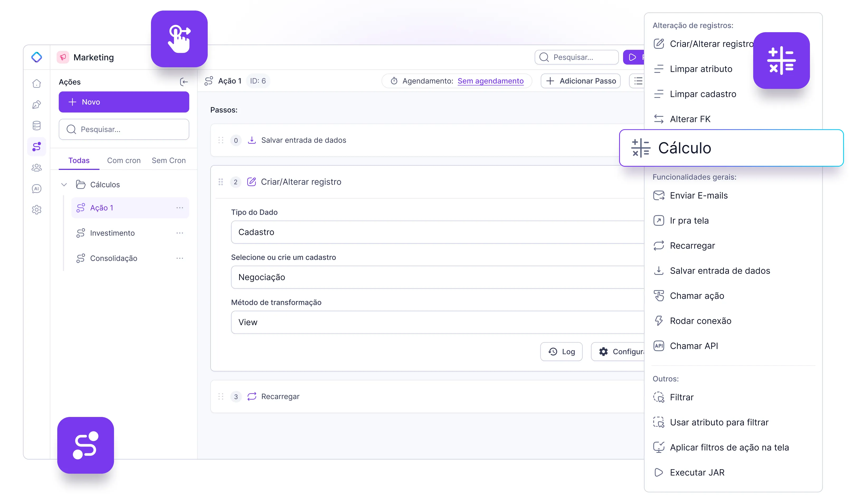Switch to the Todas tab
This screenshot has height=504, width=854.
point(79,161)
